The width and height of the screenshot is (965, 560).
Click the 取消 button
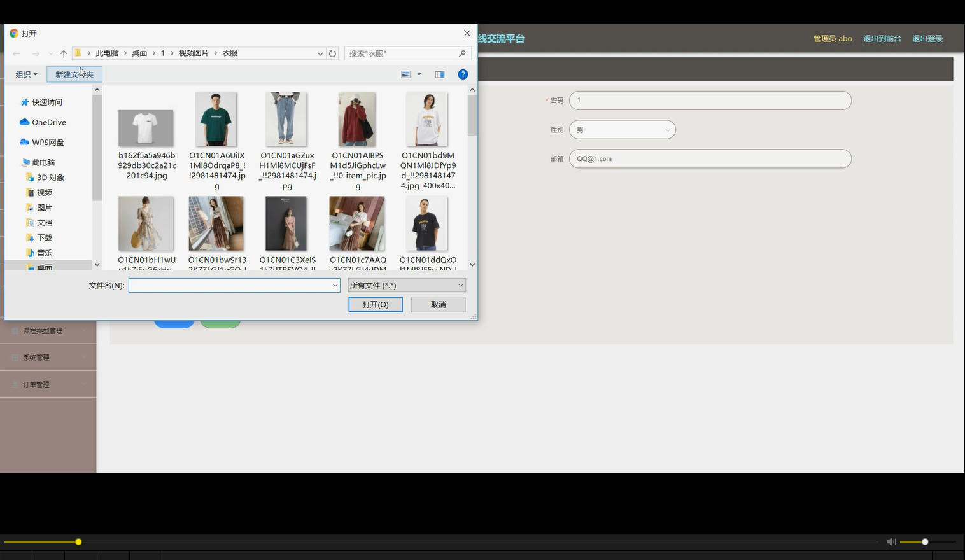point(439,305)
